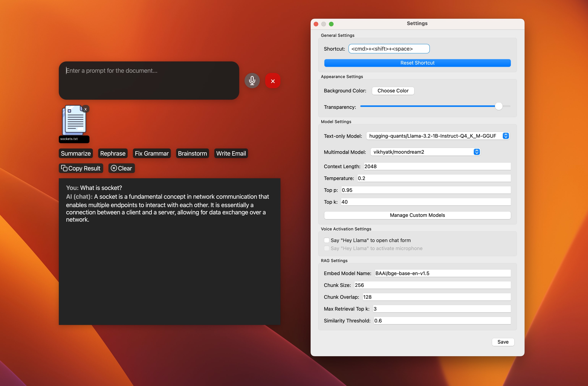Choose the Fix Grammar quick action
The width and height of the screenshot is (588, 386).
tap(152, 153)
